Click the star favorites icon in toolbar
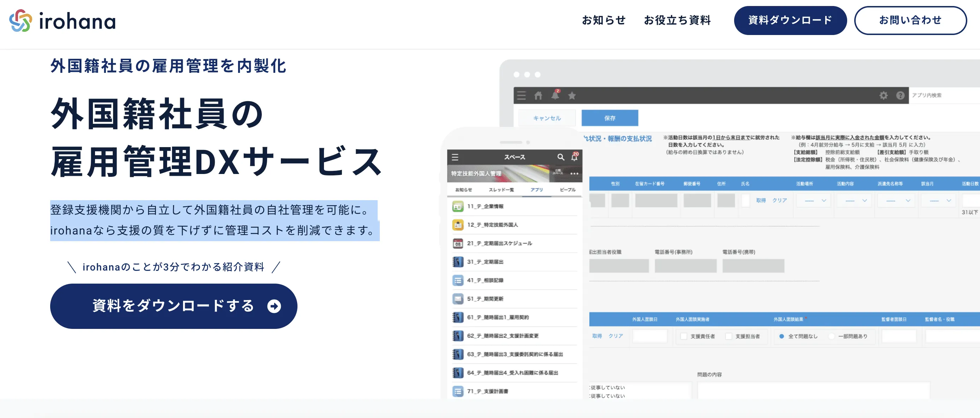 [572, 95]
